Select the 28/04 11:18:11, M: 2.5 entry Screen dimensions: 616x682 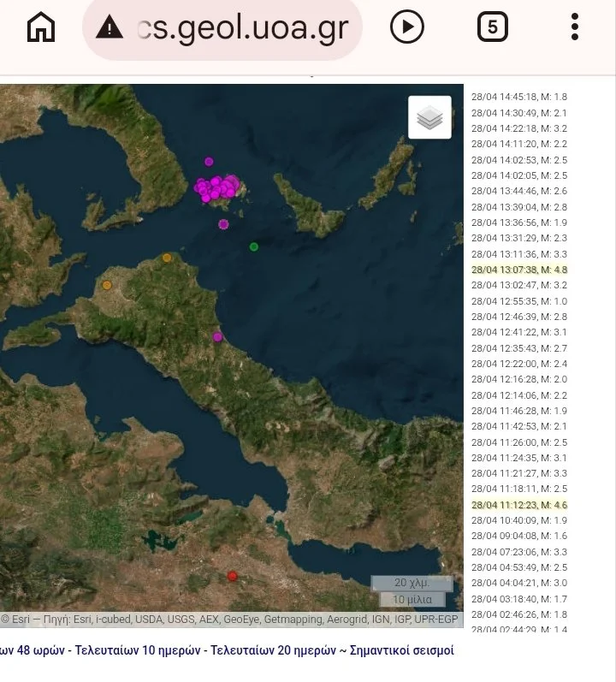tap(519, 489)
